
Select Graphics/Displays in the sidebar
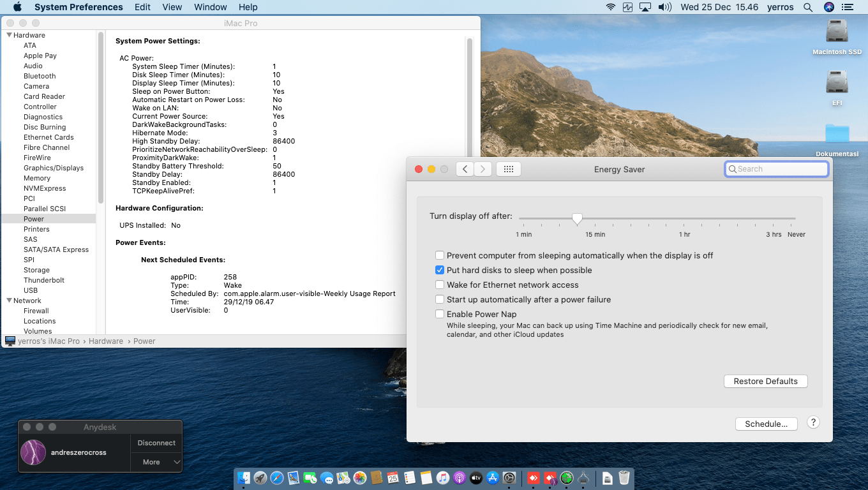[54, 168]
